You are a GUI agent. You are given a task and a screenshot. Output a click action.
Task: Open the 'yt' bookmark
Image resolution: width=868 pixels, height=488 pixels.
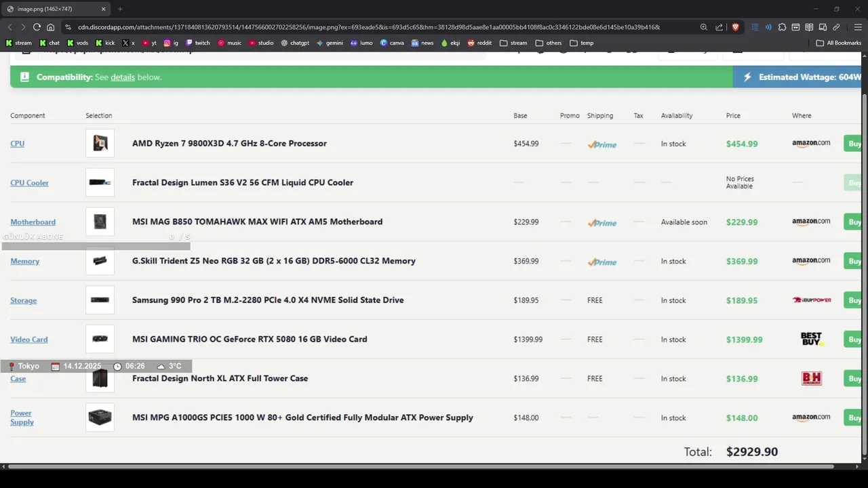click(149, 43)
